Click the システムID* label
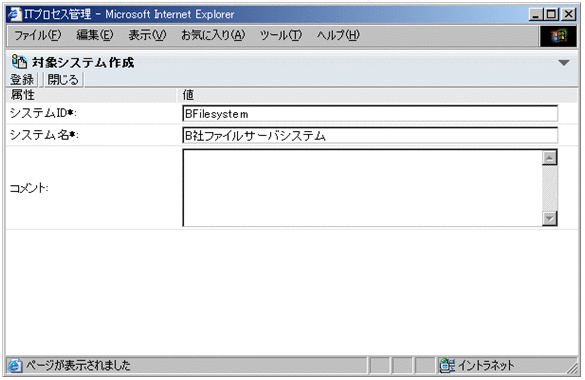The width and height of the screenshot is (585, 380). click(x=43, y=113)
